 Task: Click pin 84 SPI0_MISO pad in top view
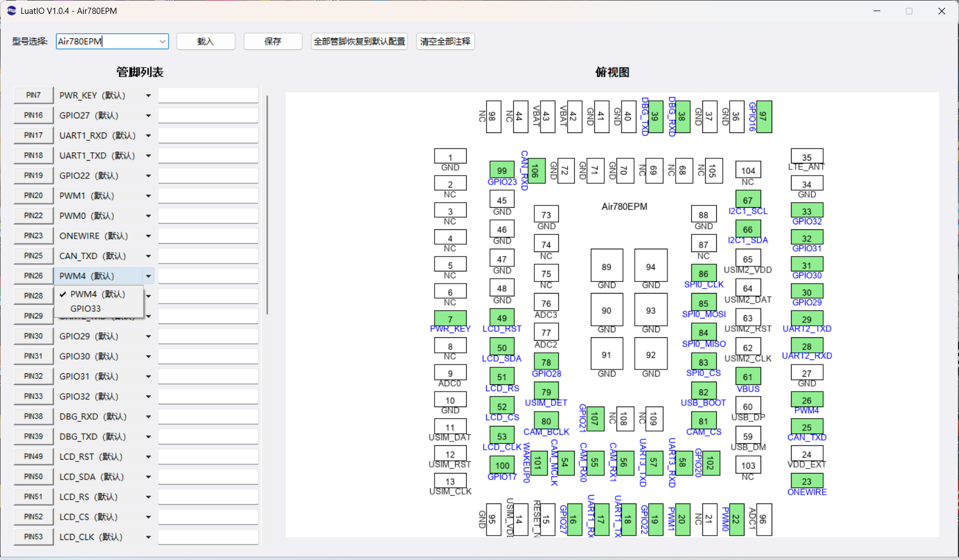[x=703, y=332]
